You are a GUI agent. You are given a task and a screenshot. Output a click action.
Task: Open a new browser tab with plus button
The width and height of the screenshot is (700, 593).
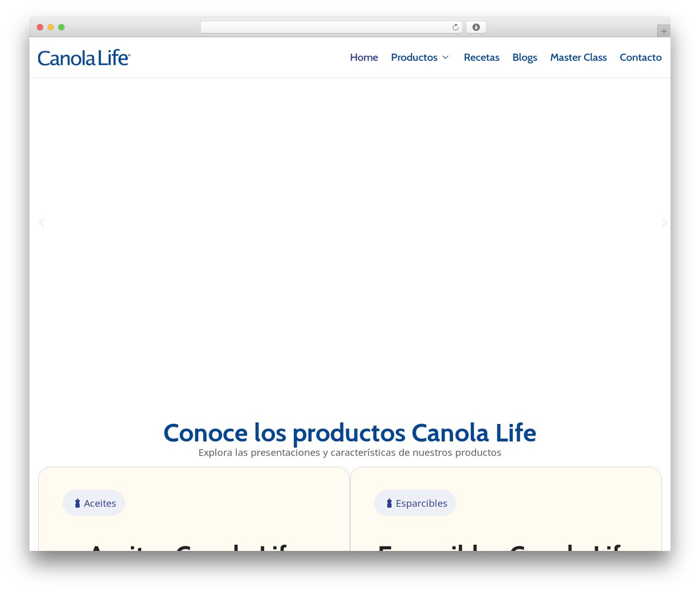point(663,31)
